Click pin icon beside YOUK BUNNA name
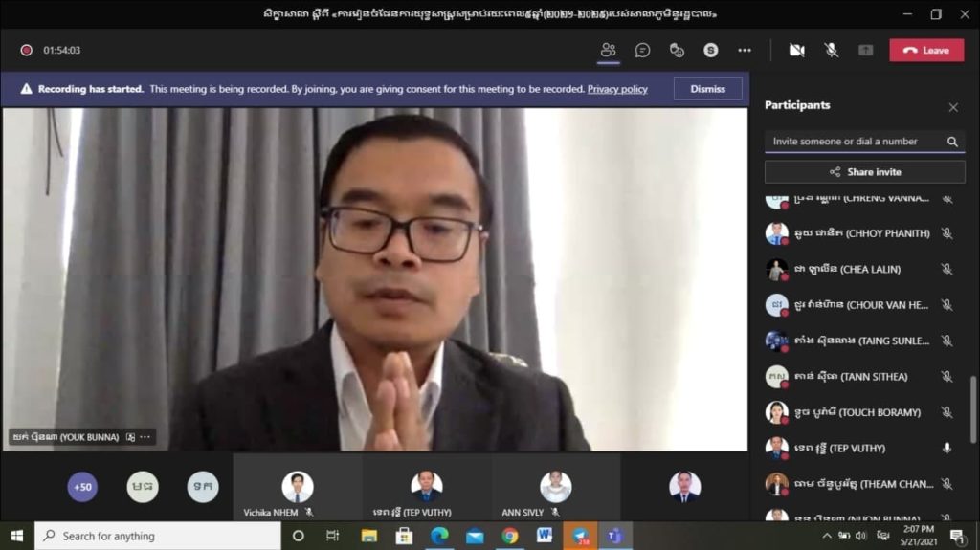This screenshot has height=550, width=980. 130,437
